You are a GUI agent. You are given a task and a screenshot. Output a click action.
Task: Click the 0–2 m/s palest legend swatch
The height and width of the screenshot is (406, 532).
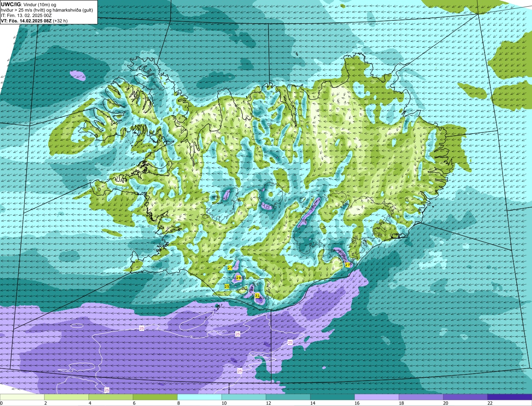click(22, 397)
